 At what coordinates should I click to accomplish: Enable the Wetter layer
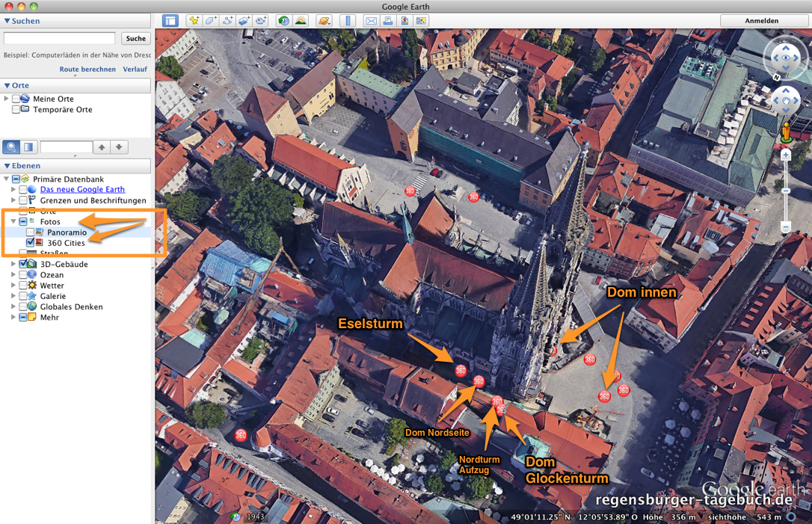click(x=23, y=286)
